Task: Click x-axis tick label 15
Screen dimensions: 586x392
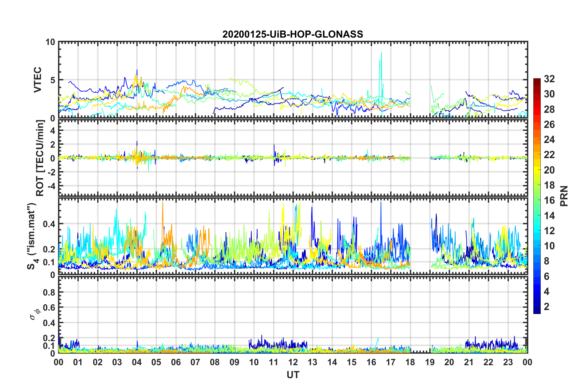Action: point(352,362)
